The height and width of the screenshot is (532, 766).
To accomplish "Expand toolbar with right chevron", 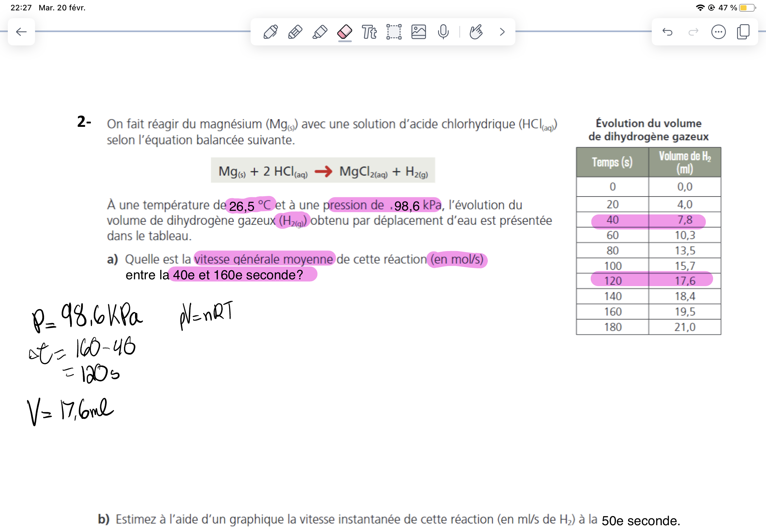I will [x=502, y=32].
